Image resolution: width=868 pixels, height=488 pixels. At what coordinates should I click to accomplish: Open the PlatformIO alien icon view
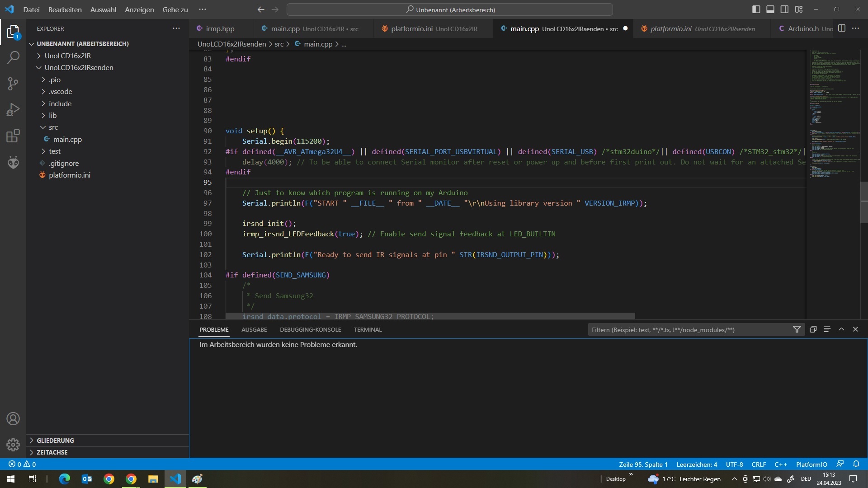tap(13, 162)
